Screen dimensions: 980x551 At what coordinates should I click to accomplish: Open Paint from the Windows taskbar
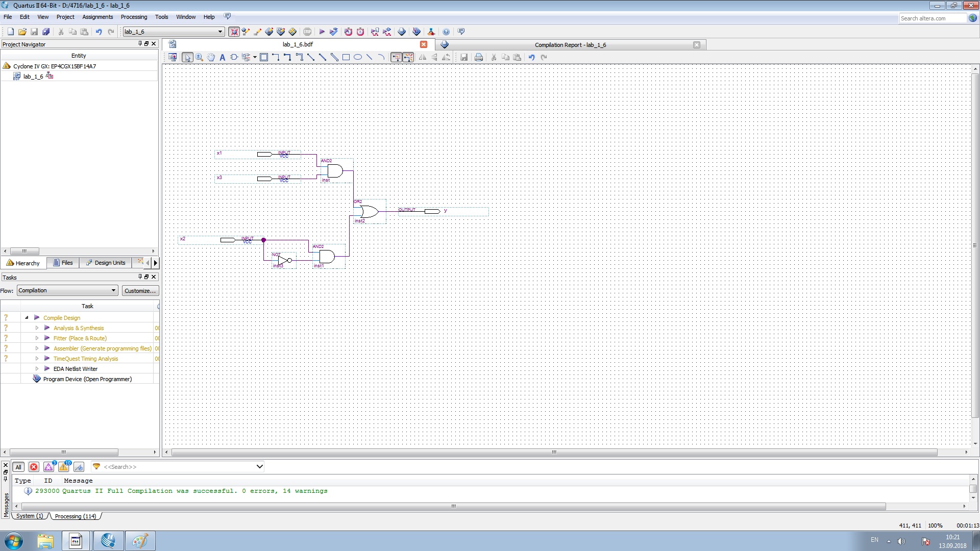tap(140, 541)
